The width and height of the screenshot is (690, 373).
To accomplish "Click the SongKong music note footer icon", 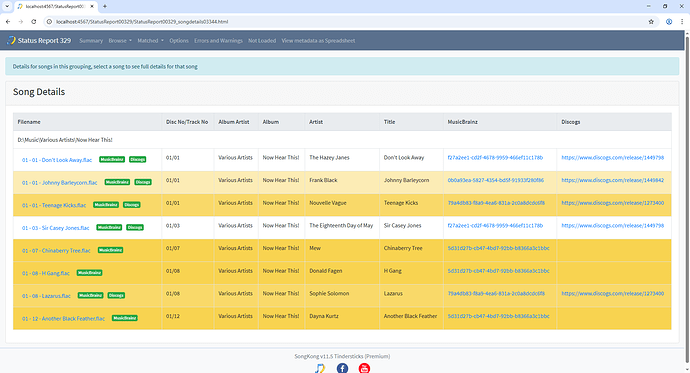I will click(320, 368).
